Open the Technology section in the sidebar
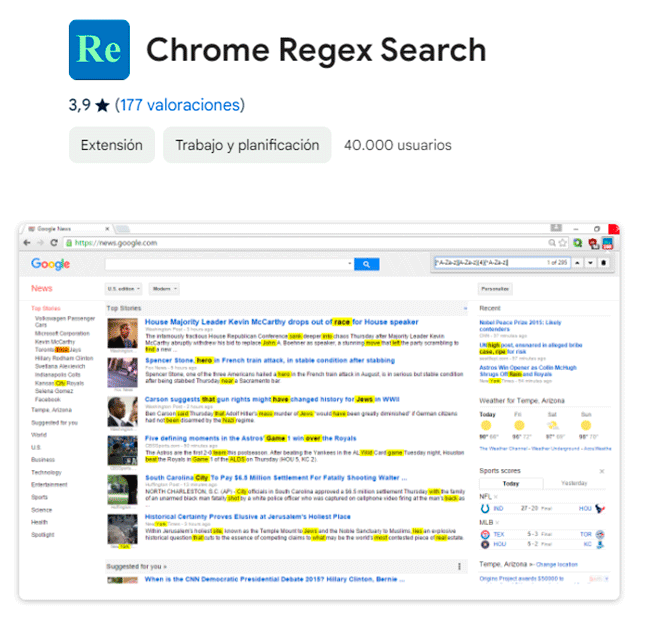Screen dimensions: 650x620 point(46,472)
